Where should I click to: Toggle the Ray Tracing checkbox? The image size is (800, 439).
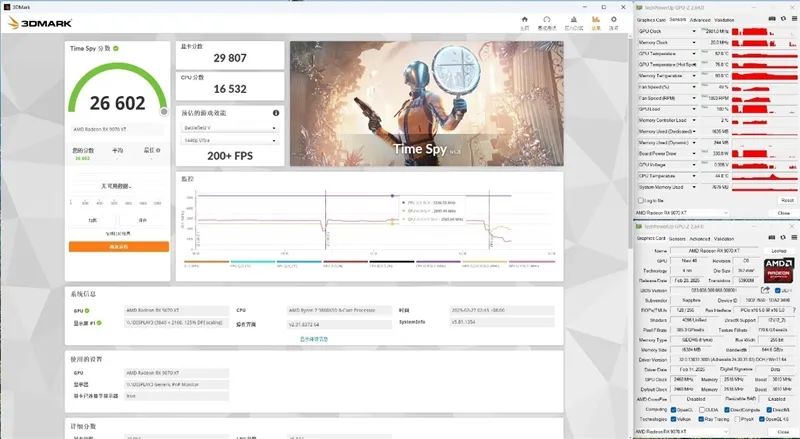(x=702, y=419)
